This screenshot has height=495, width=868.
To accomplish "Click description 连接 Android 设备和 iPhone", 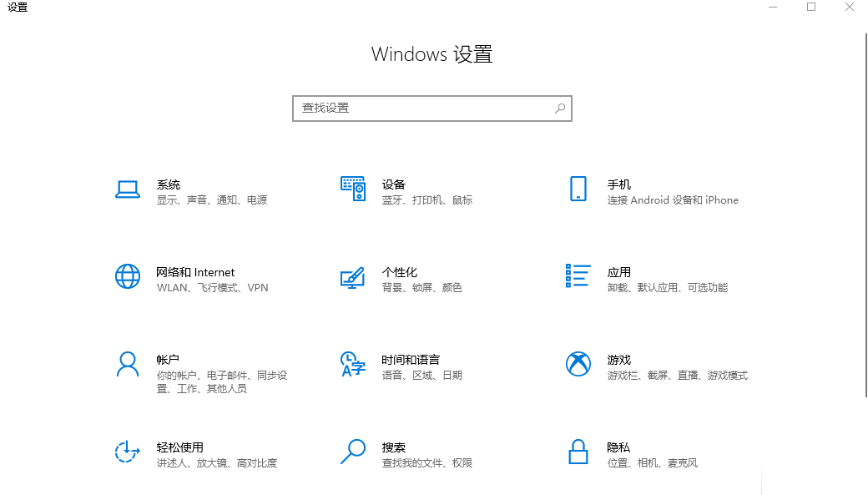I will click(x=673, y=200).
